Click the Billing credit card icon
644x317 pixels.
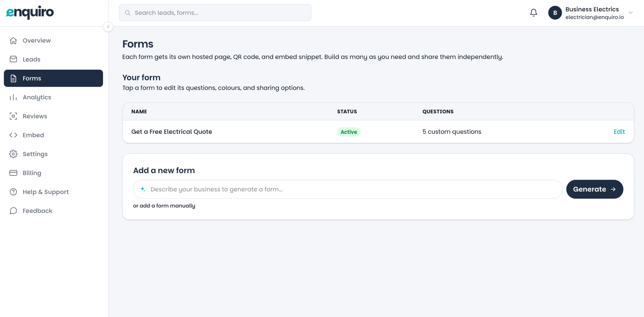point(13,173)
